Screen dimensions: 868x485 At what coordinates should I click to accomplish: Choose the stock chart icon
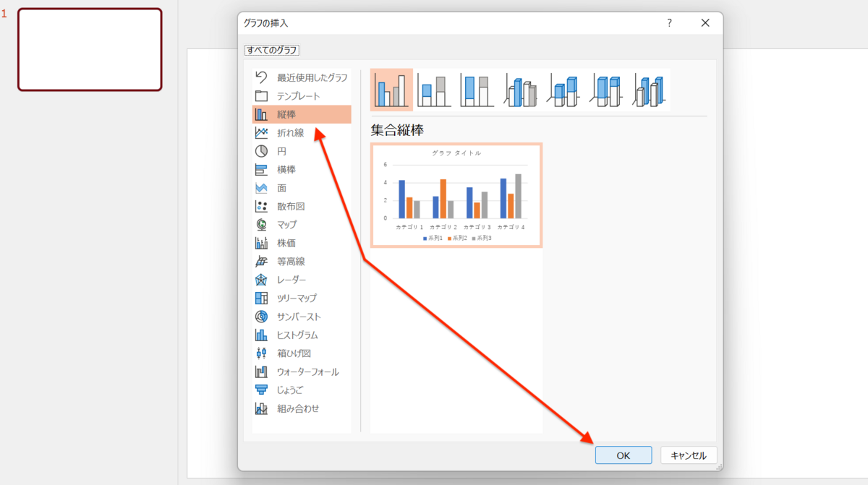262,243
